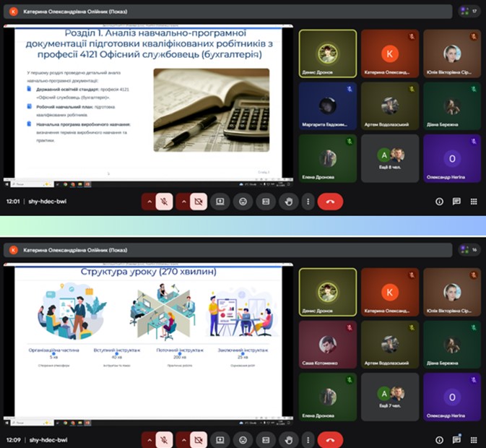Open more options menu in top meeting

coord(308,202)
